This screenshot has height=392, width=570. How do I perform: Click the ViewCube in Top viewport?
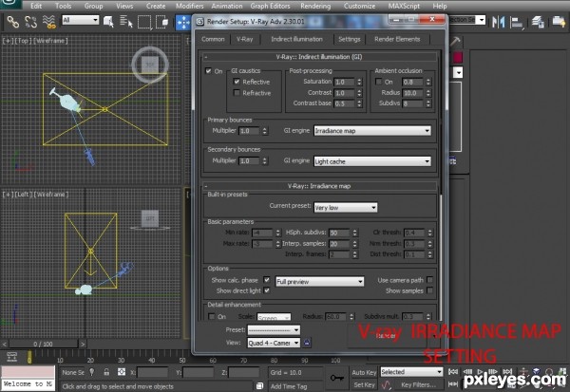(x=150, y=65)
